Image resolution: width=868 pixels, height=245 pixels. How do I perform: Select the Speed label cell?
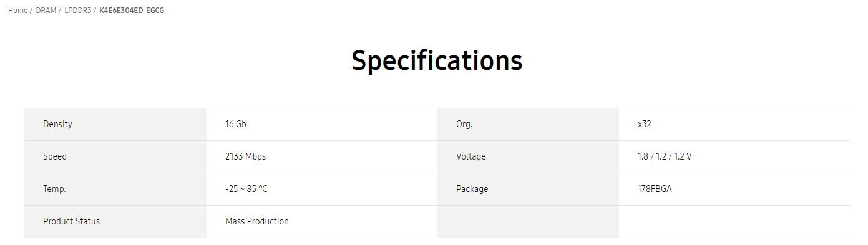(x=115, y=157)
